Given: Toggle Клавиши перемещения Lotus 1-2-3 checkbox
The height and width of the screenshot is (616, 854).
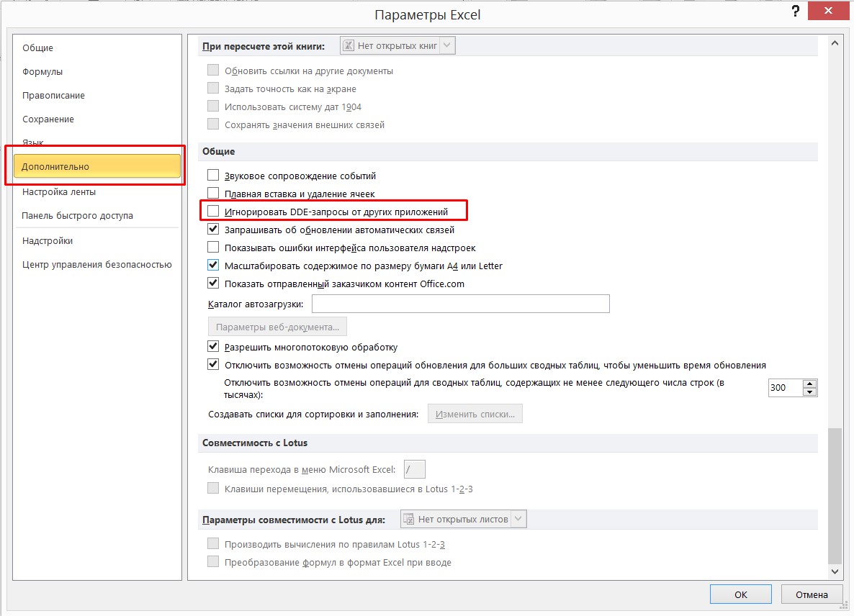Looking at the screenshot, I should click(x=213, y=488).
